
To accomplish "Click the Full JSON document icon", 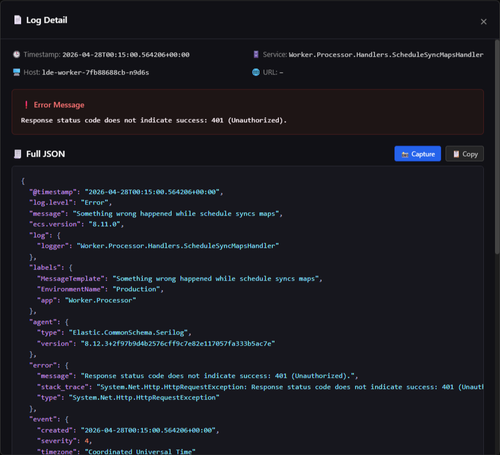I will coord(17,154).
